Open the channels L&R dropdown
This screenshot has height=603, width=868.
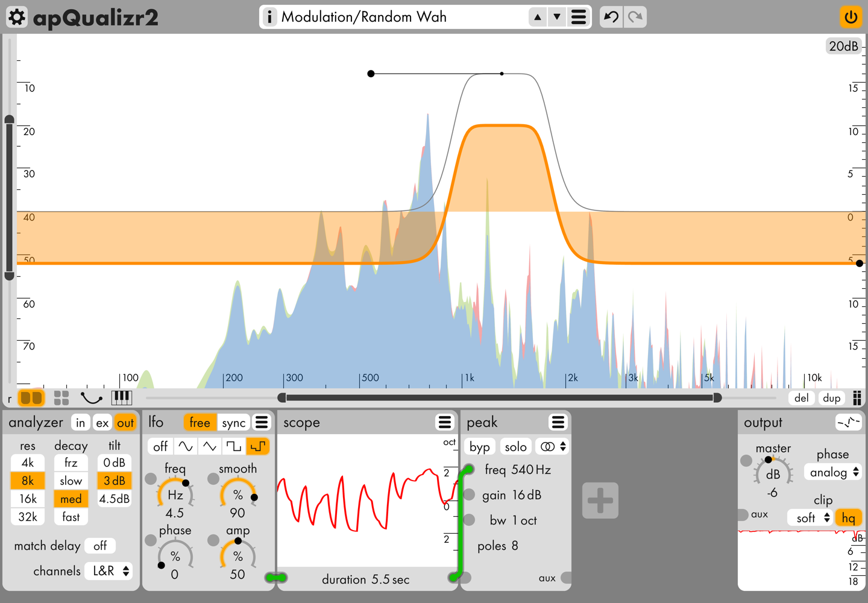click(x=109, y=571)
